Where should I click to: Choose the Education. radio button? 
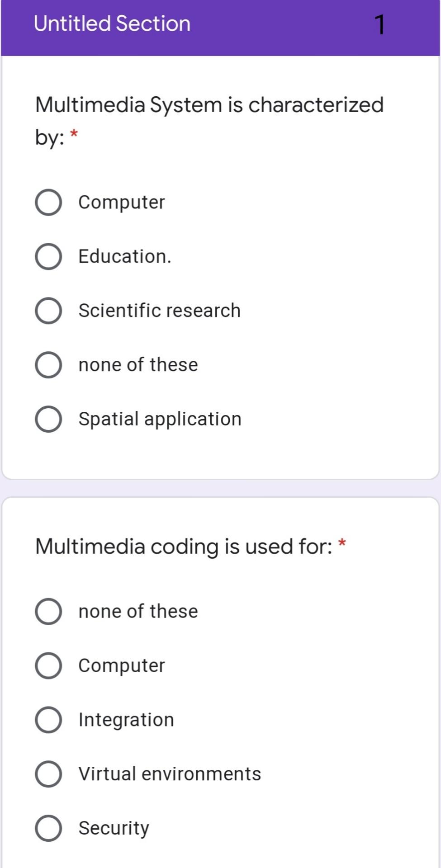point(48,256)
